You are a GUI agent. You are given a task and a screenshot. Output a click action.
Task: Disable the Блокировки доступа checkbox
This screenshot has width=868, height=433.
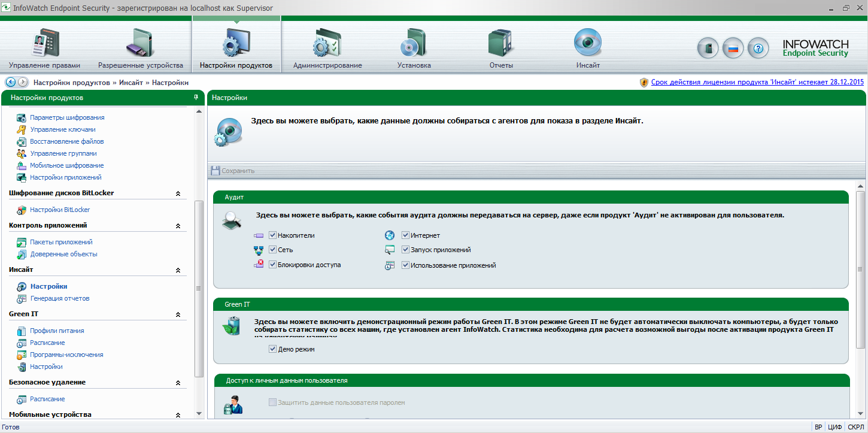pos(272,265)
